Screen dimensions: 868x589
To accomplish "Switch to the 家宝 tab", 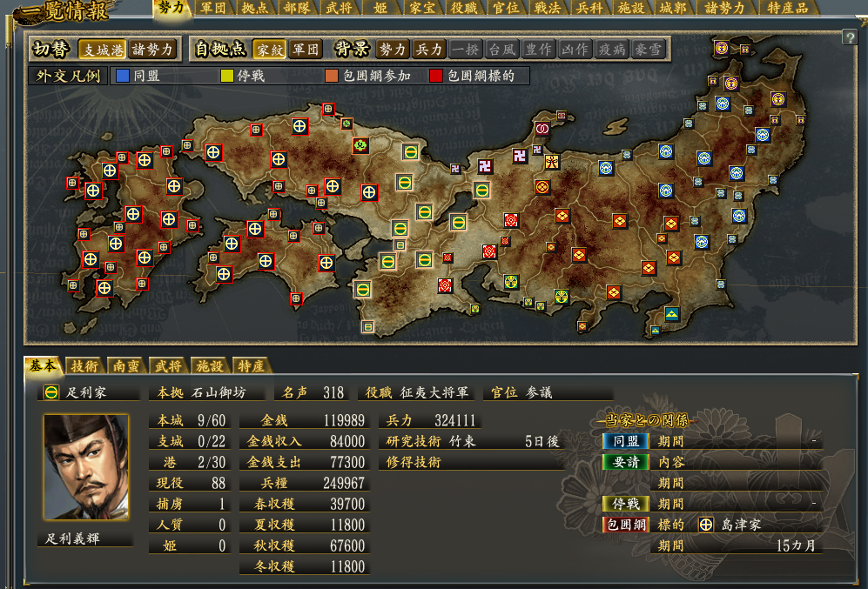I will (x=422, y=8).
